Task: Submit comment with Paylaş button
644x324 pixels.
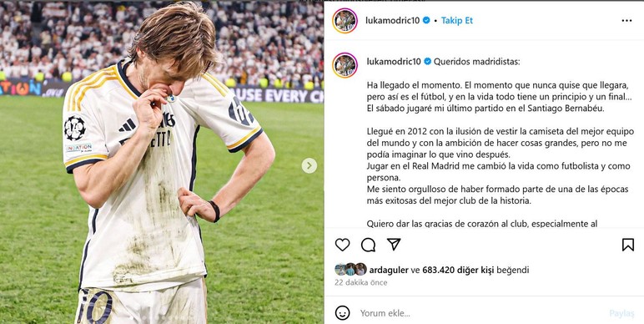Action: tap(621, 313)
